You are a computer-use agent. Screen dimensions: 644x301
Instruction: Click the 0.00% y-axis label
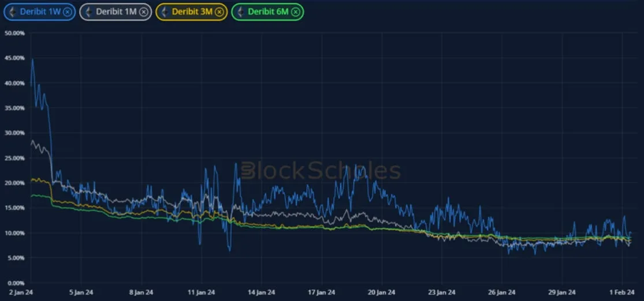(16, 283)
